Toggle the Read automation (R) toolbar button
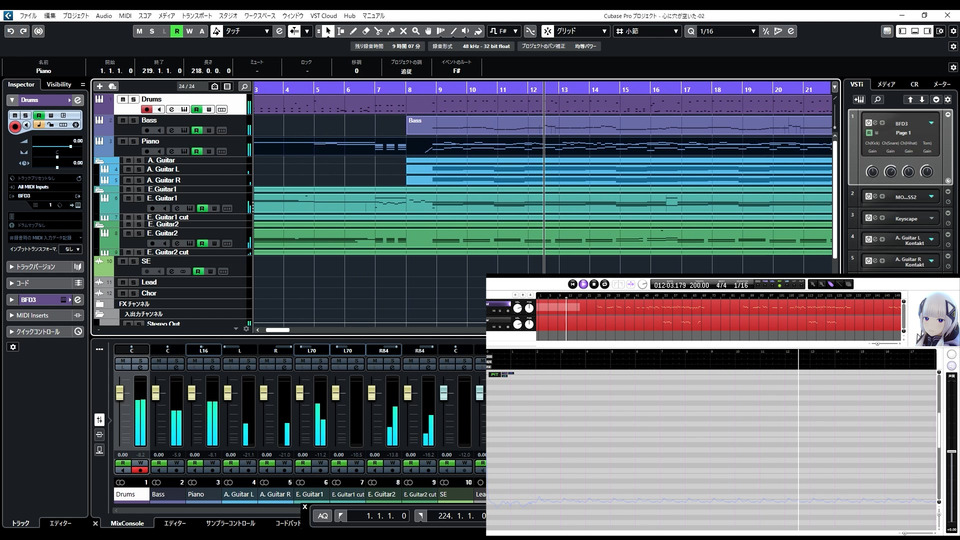The image size is (960, 540). coord(177,31)
